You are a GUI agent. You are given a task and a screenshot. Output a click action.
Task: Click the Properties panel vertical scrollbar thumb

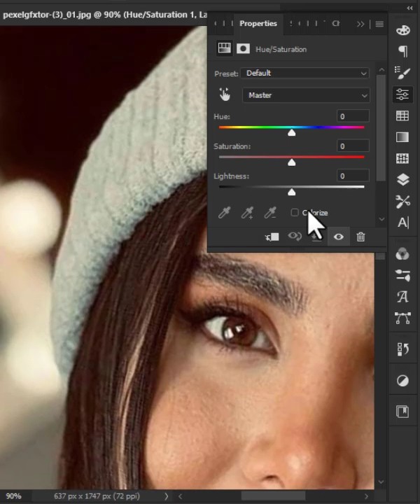(381, 128)
